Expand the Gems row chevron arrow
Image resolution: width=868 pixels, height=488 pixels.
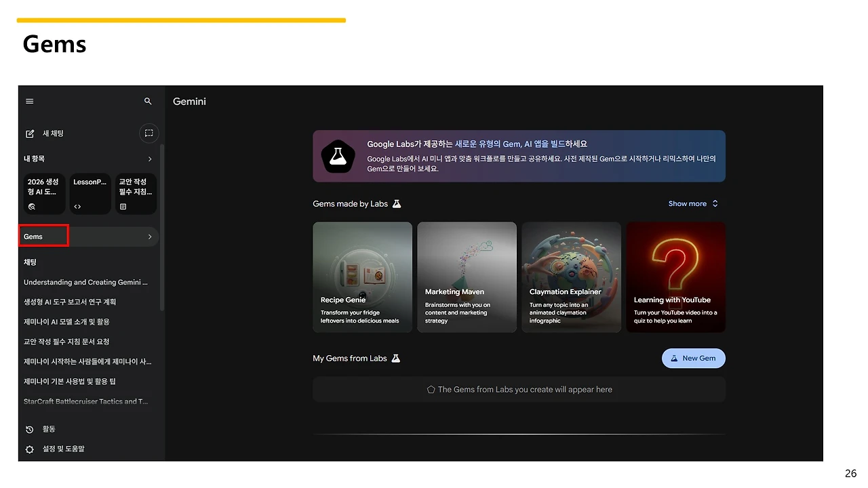[x=150, y=237]
